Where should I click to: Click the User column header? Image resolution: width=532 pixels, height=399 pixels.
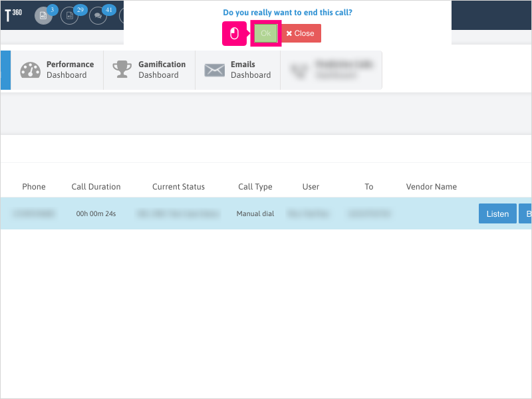pyautogui.click(x=311, y=187)
